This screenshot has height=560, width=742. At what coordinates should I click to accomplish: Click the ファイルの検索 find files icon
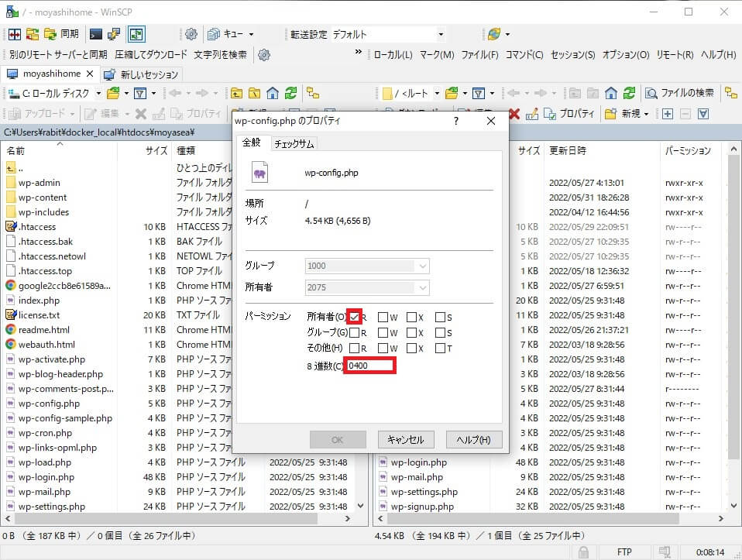679,93
